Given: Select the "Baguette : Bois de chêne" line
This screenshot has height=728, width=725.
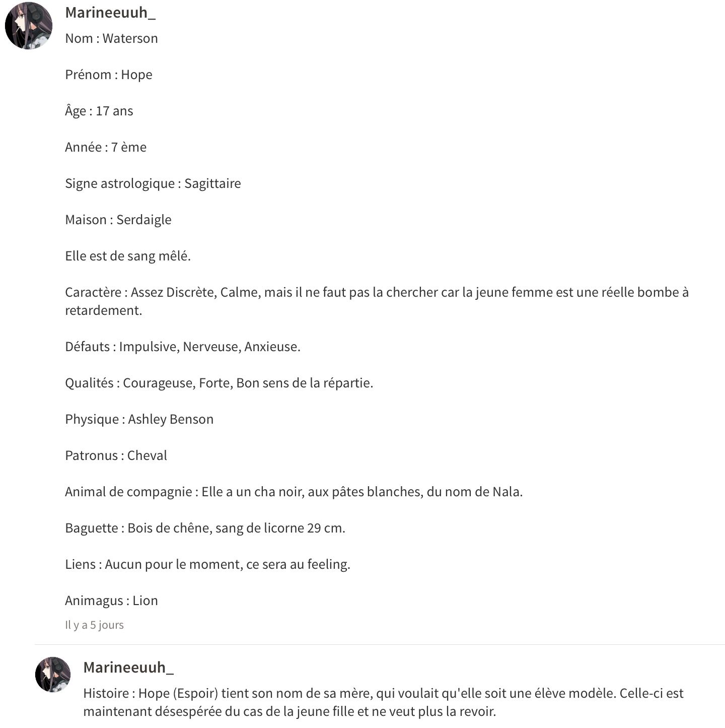Looking at the screenshot, I should point(205,528).
